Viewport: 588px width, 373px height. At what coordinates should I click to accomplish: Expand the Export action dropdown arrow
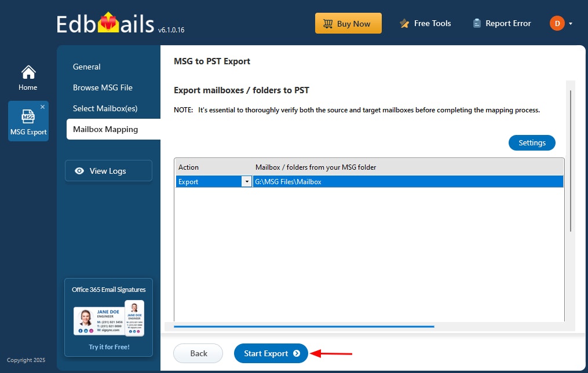(x=246, y=182)
